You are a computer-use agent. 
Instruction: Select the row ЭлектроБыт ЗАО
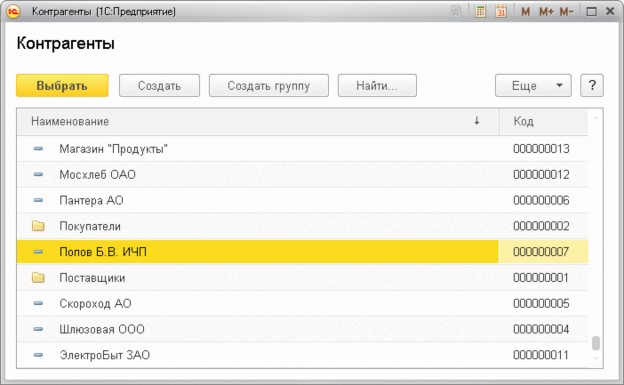pos(302,355)
